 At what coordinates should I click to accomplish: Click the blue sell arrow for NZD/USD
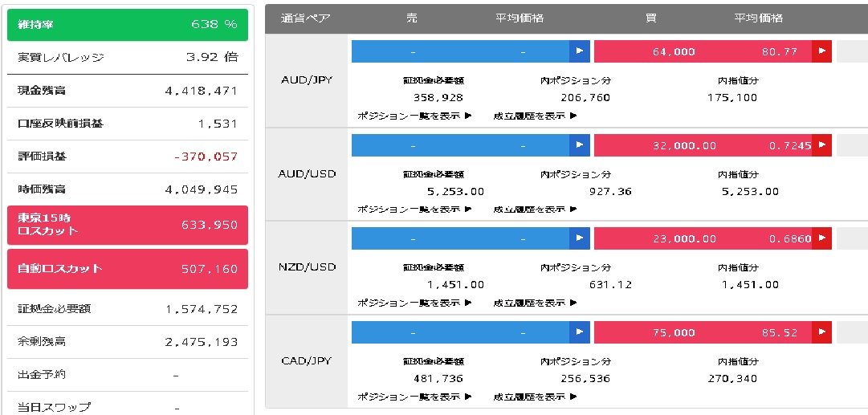[x=580, y=238]
